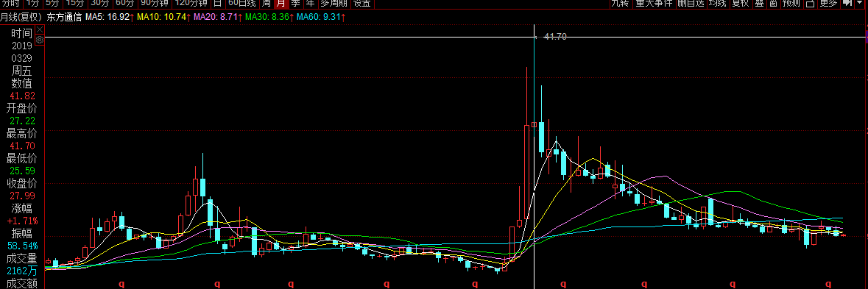Select the 30分 period tab
Screen dimensions: 868x289
click(100, 4)
